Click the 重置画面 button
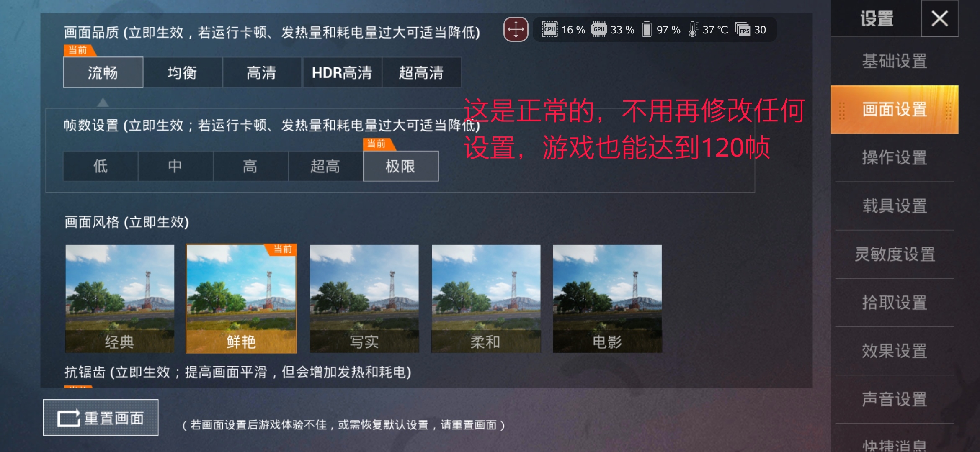980x452 pixels. click(x=101, y=417)
